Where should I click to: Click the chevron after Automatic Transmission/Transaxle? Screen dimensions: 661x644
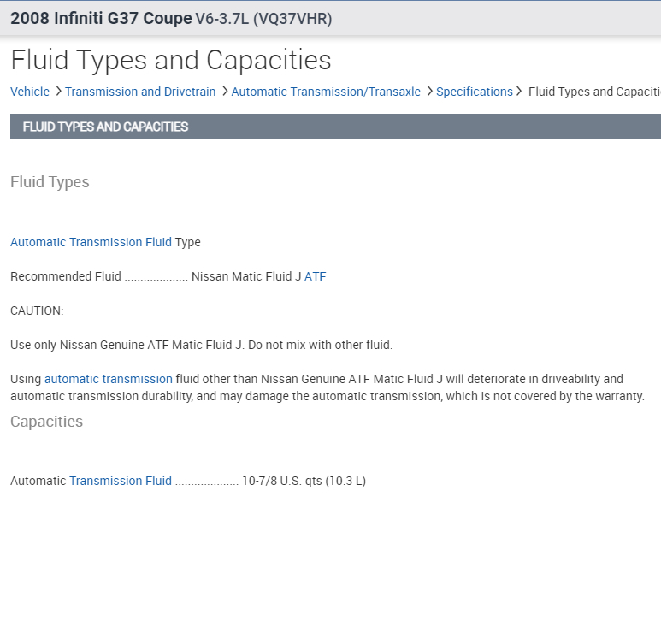[429, 92]
